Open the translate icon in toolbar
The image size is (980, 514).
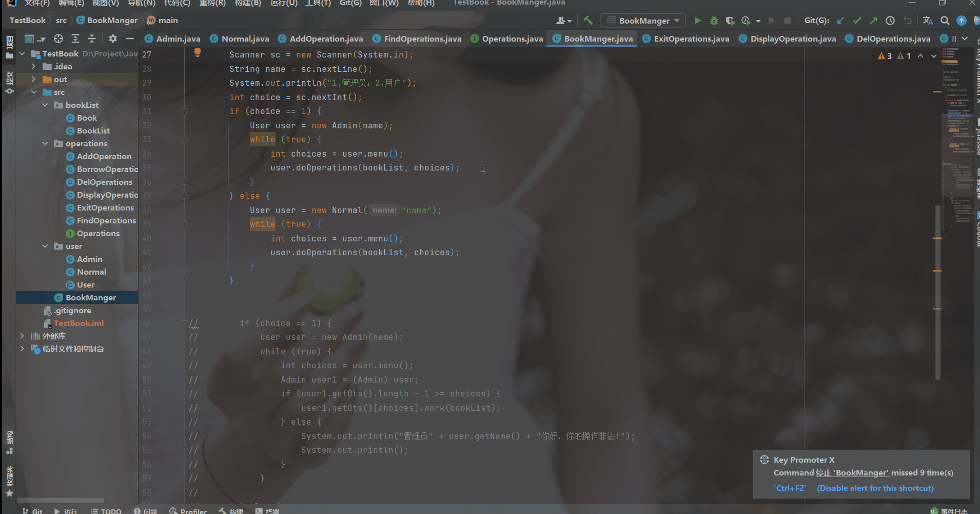click(928, 21)
